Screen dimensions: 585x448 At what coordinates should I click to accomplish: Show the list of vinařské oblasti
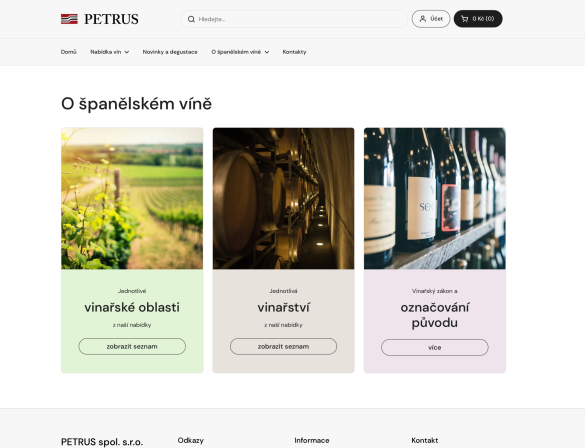click(x=132, y=347)
